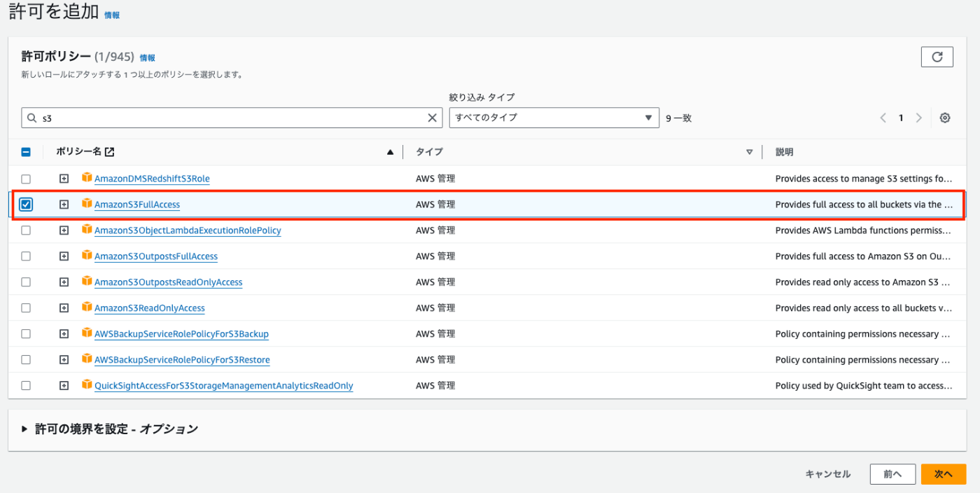Click into the policy search field containing s3
980x493 pixels.
(231, 118)
